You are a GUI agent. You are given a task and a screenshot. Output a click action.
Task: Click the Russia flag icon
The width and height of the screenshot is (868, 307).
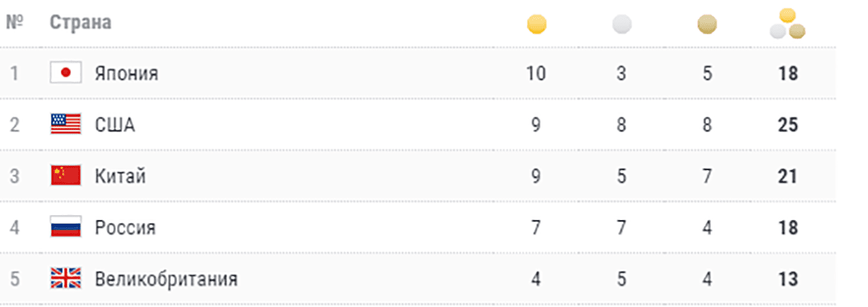point(65,227)
